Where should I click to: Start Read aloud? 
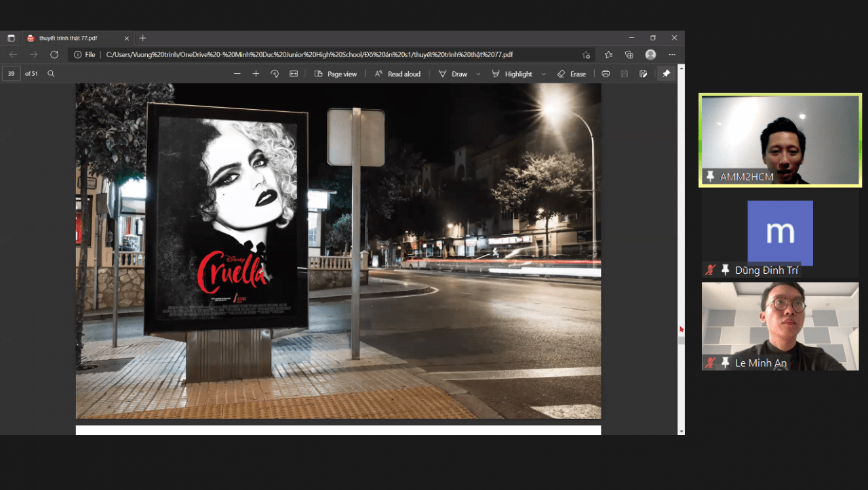coord(397,74)
